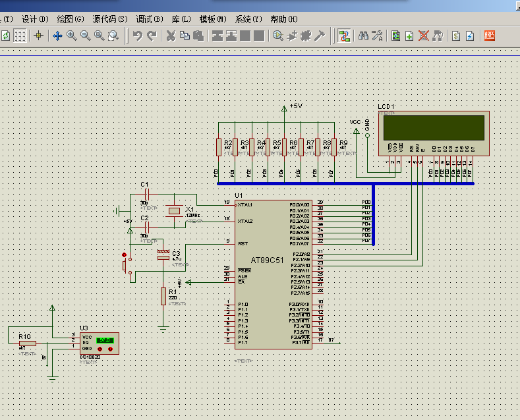Click the Exit to Parent Sheet icon

(x=438, y=36)
